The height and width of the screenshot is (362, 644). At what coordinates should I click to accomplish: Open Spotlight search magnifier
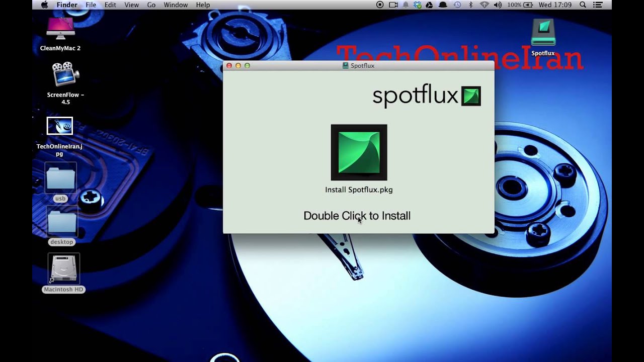(583, 5)
